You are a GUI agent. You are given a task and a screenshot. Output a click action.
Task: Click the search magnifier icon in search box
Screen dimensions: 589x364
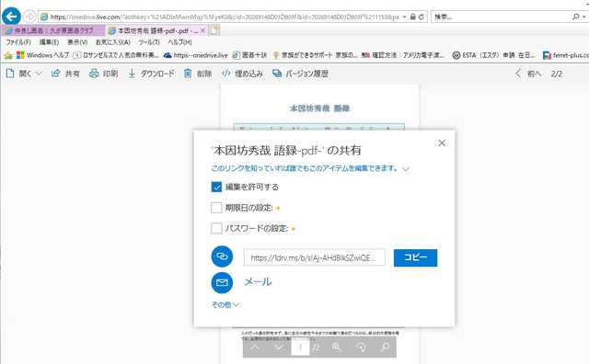coord(575,17)
